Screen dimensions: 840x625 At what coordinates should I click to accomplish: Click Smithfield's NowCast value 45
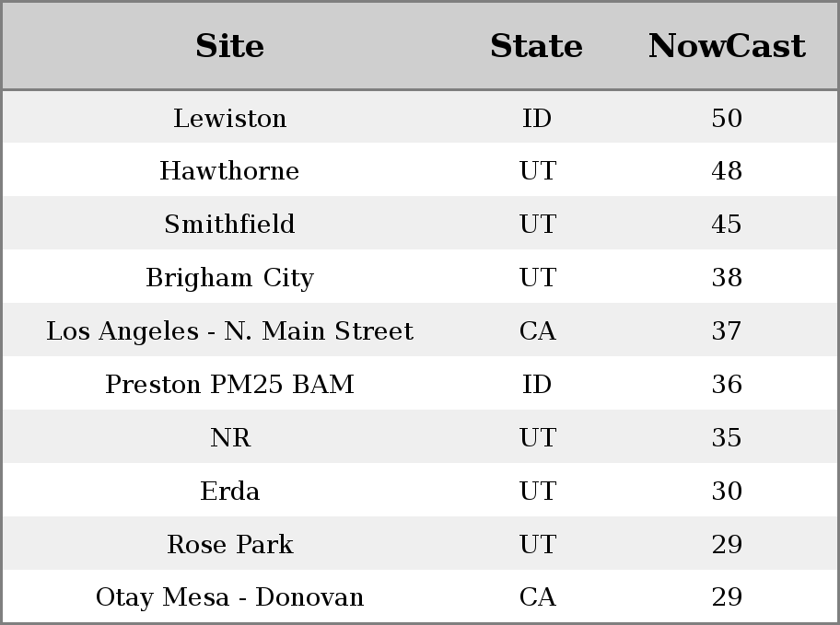click(x=726, y=225)
